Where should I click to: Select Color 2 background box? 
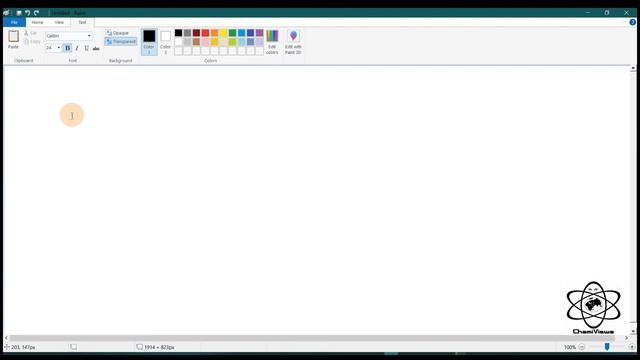click(165, 42)
